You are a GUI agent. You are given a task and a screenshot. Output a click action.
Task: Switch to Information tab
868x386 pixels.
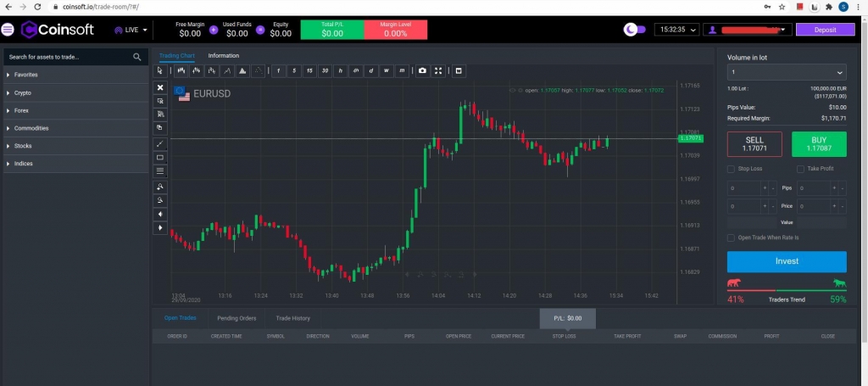[x=224, y=56]
